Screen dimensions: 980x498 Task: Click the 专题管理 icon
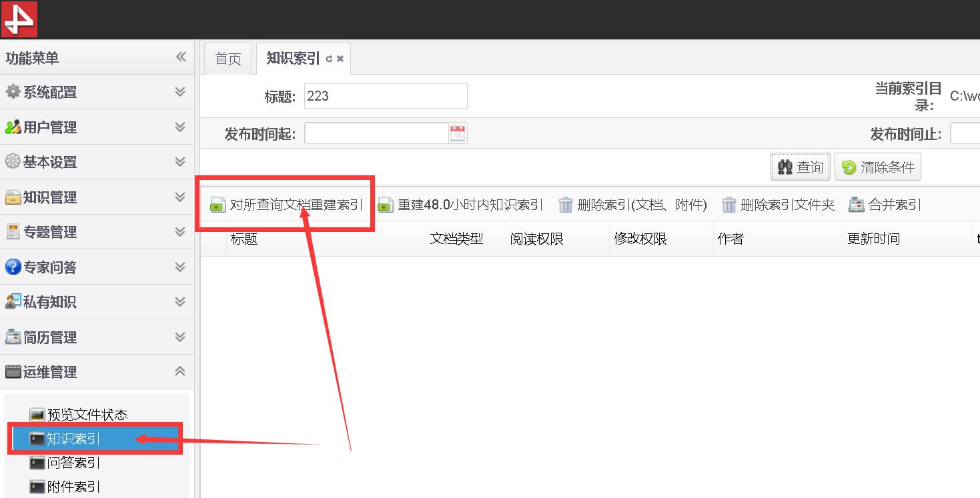pyautogui.click(x=13, y=232)
